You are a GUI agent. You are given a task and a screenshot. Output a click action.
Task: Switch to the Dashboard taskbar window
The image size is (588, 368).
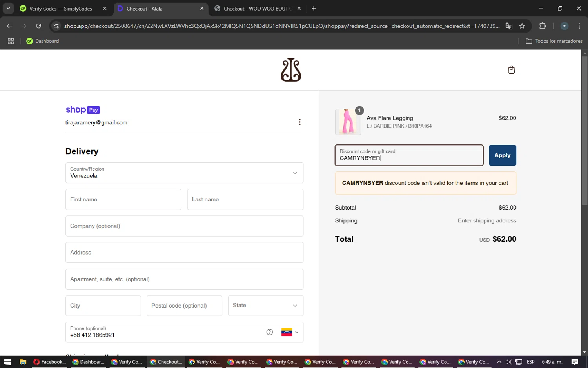(89, 362)
